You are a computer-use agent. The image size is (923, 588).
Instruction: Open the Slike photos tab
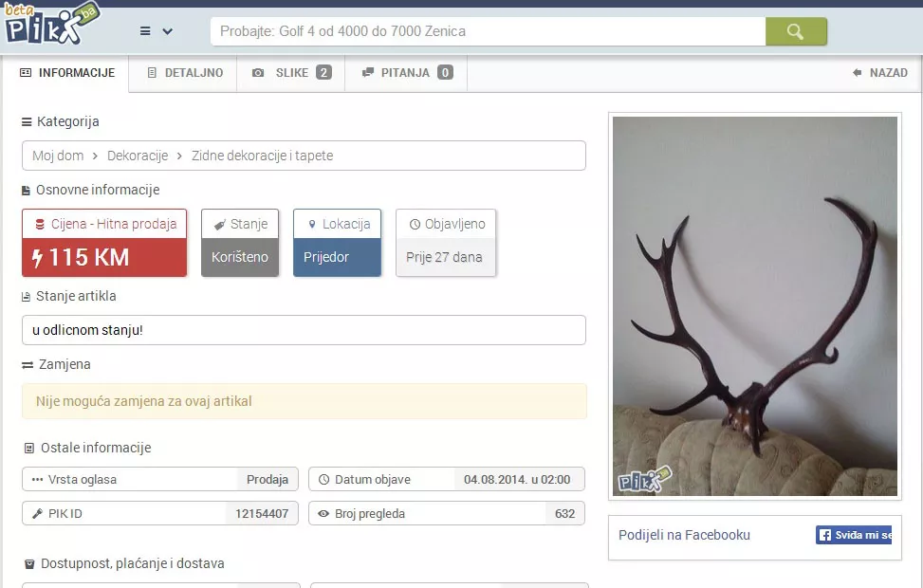[x=291, y=73]
